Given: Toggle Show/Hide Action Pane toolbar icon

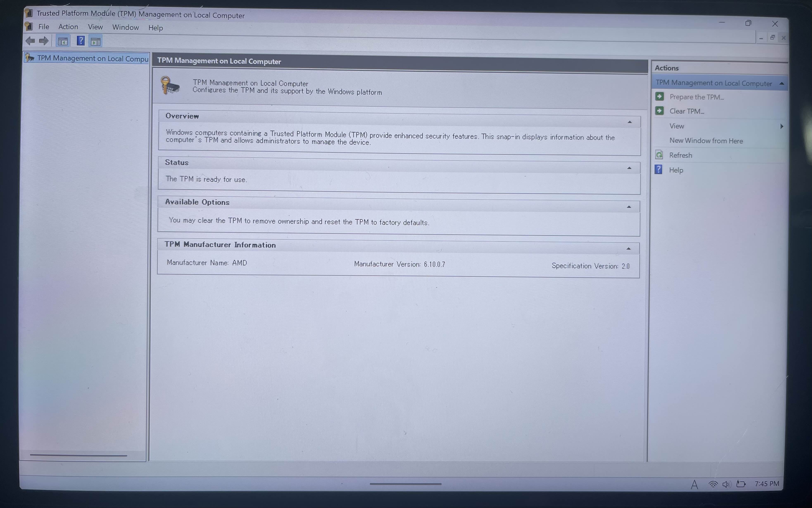Looking at the screenshot, I should point(96,42).
